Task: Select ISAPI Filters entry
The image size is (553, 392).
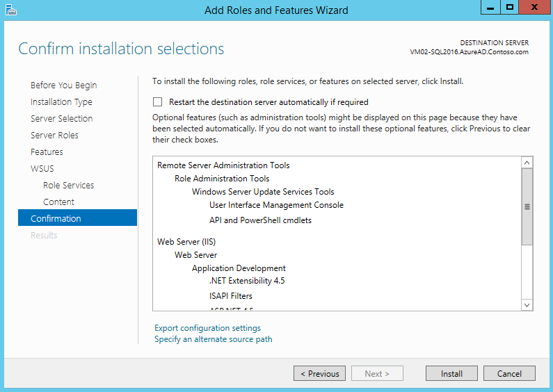Action: [x=231, y=296]
